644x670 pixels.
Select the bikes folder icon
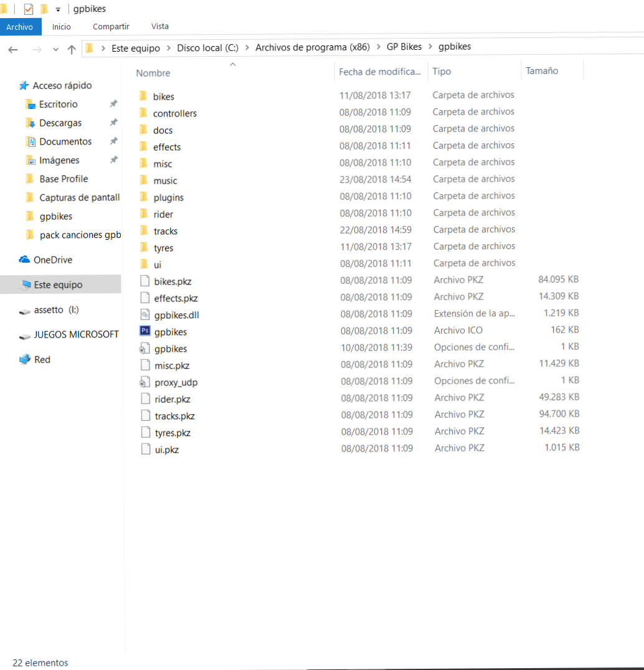click(x=144, y=96)
